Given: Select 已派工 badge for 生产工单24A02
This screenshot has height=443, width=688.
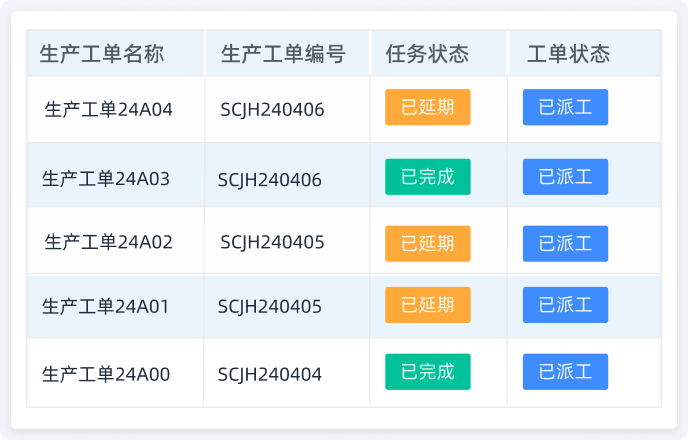Looking at the screenshot, I should click(x=565, y=243).
